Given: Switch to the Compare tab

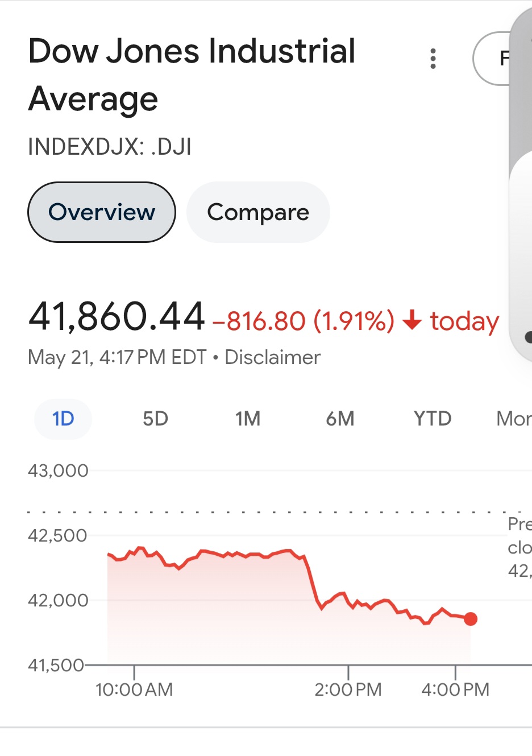Looking at the screenshot, I should [258, 212].
